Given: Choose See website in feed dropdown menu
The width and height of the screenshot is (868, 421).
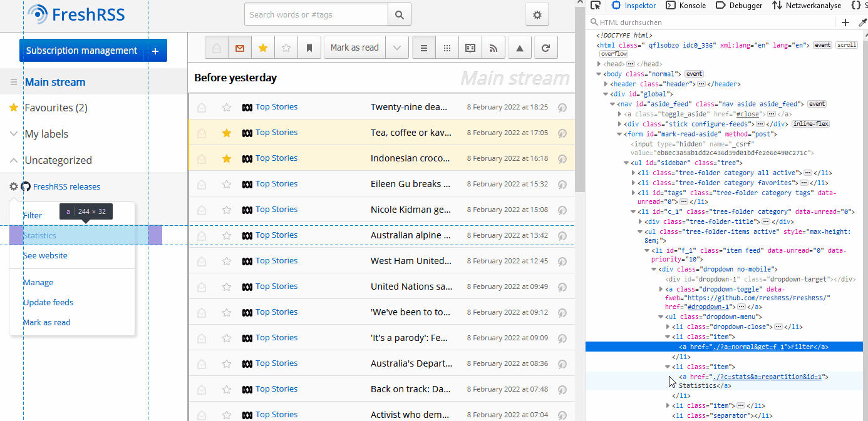Looking at the screenshot, I should click(x=45, y=255).
